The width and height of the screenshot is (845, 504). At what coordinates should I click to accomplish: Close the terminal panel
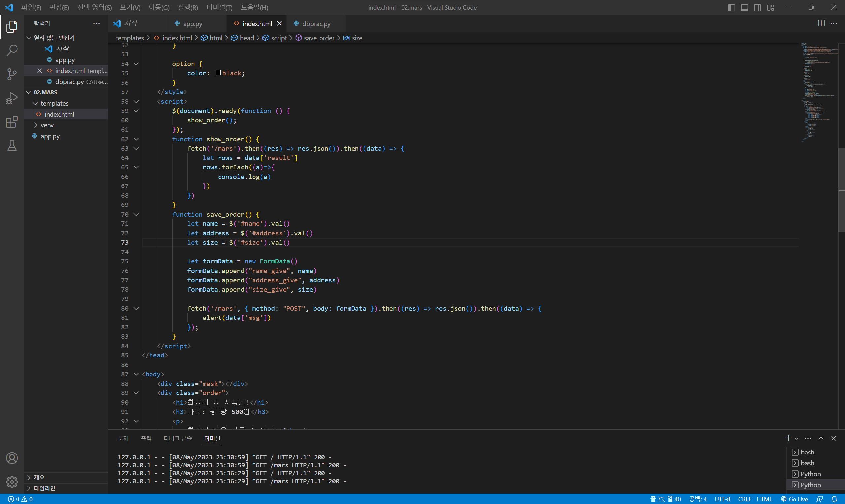point(833,438)
